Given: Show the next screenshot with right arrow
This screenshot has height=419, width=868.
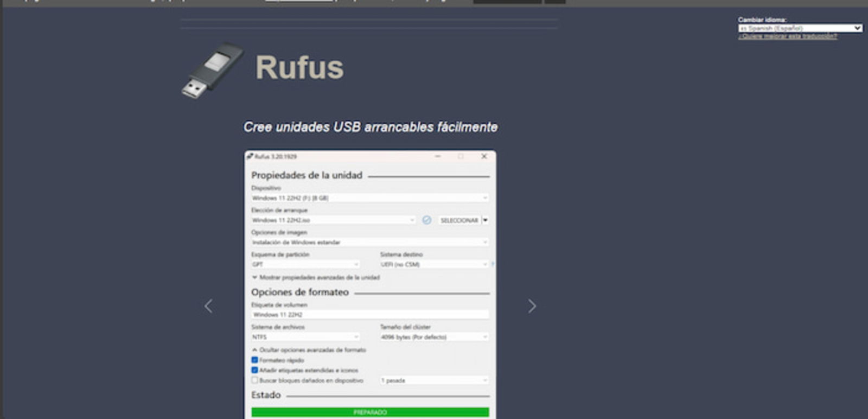Looking at the screenshot, I should [532, 306].
